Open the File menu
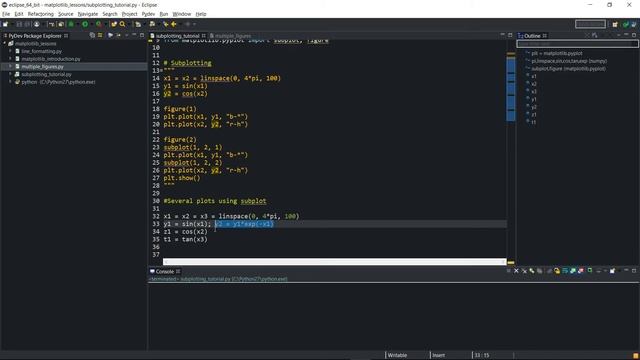 click(x=6, y=14)
